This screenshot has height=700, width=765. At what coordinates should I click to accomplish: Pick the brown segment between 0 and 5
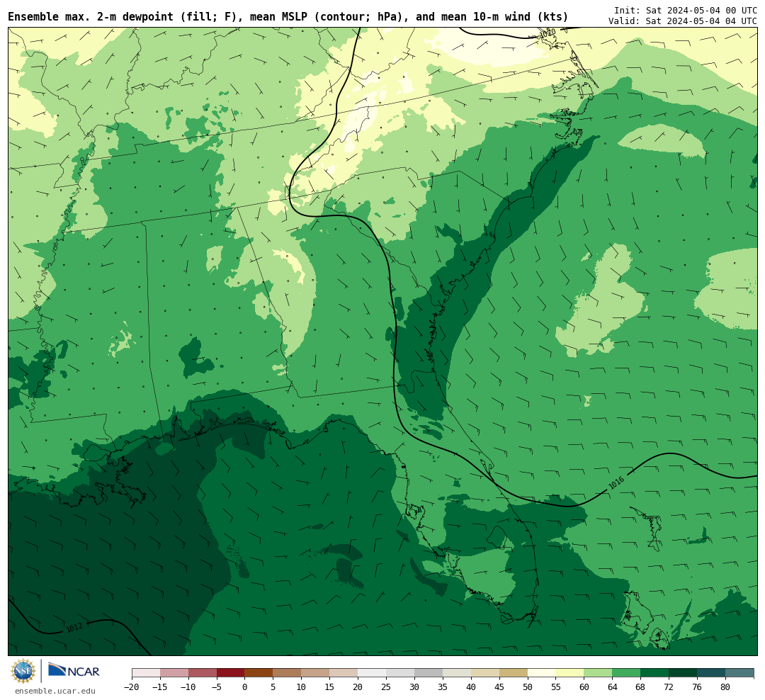point(259,673)
